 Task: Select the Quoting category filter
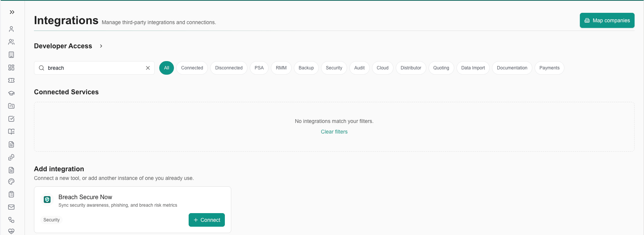pos(441,68)
